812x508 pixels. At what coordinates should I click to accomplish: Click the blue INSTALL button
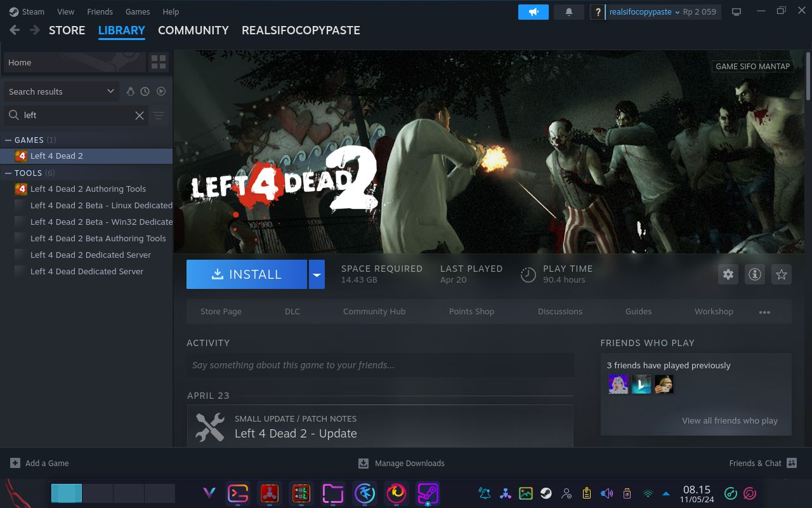[x=247, y=274]
